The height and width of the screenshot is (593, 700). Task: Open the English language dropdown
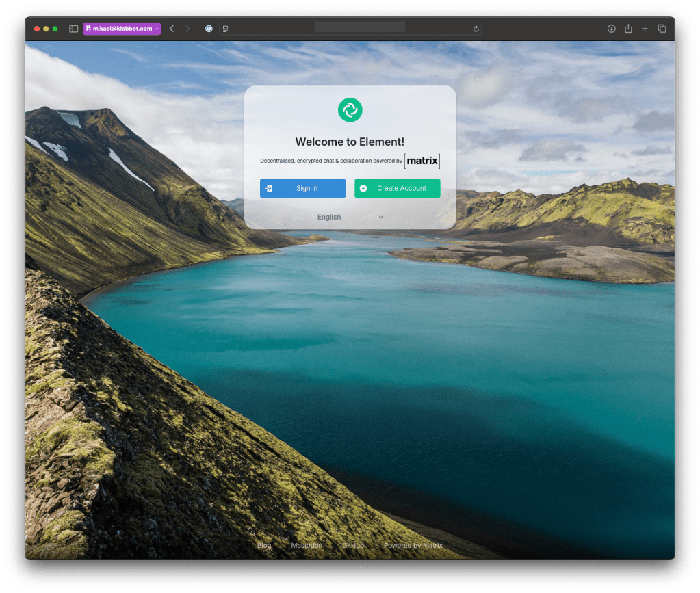point(350,217)
